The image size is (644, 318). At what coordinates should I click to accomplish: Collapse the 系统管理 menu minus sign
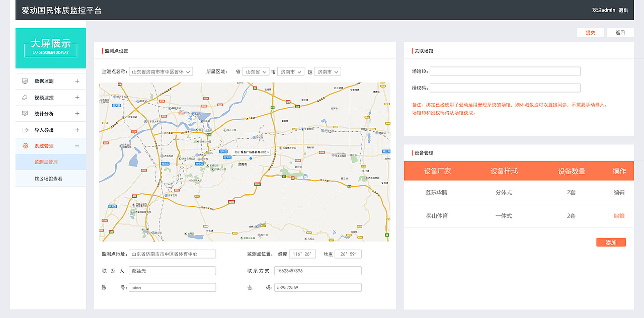pyautogui.click(x=77, y=146)
